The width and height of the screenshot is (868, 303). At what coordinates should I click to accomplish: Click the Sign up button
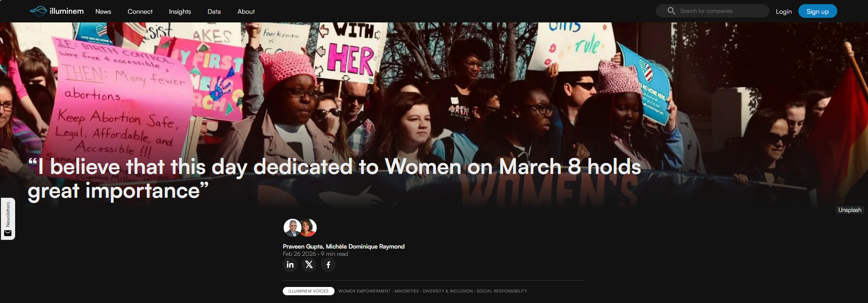click(818, 11)
